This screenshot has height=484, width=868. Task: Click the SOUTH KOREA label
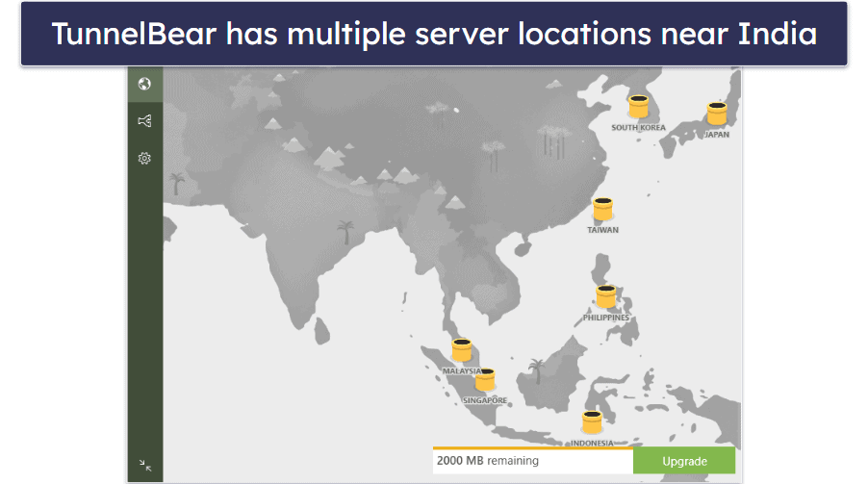638,127
